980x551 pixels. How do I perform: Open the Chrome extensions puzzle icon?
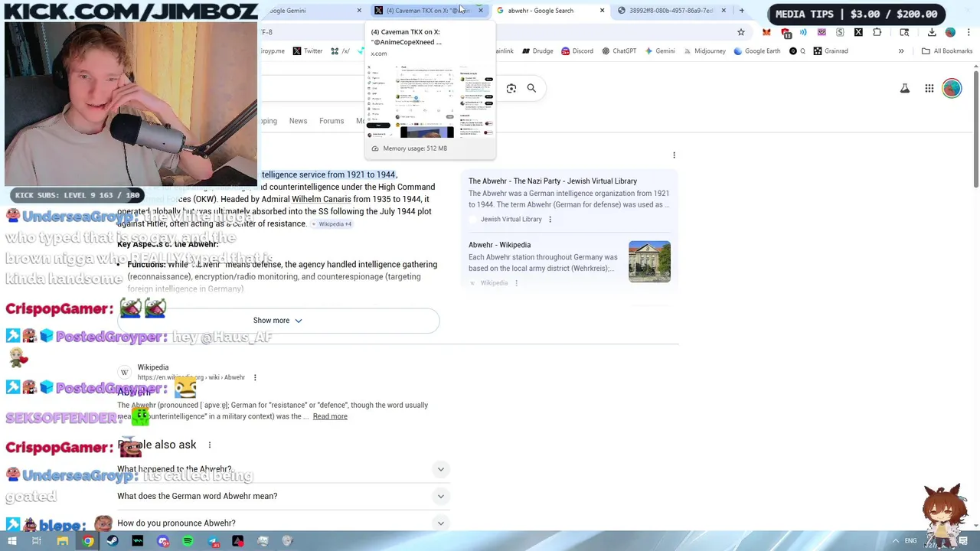(x=877, y=32)
